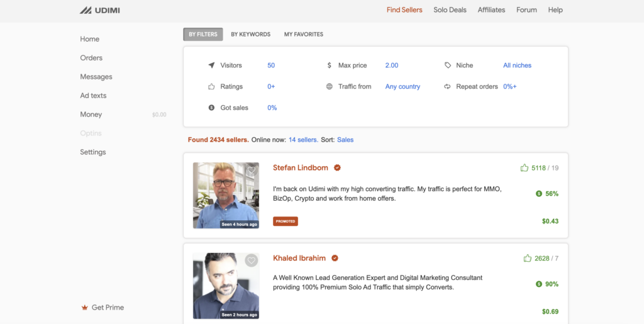Click Khaled Ibrahim's profile photo
Image resolution: width=644 pixels, height=324 pixels.
coord(226,286)
